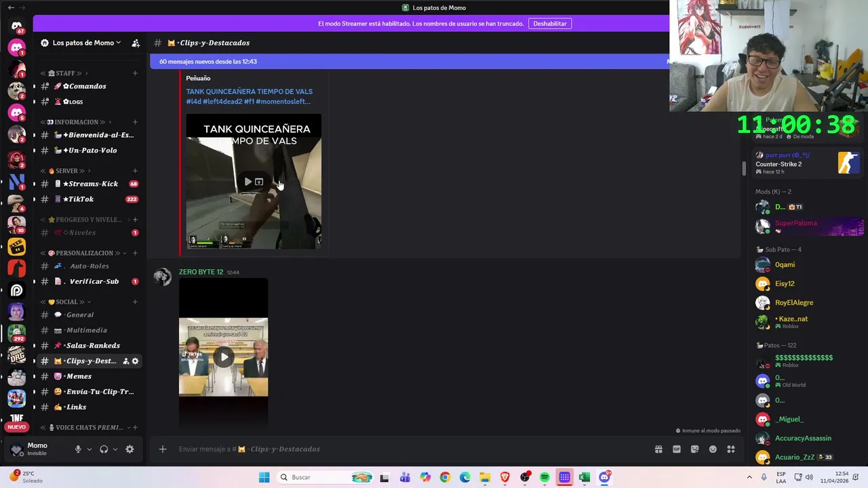The height and width of the screenshot is (488, 868).
Task: Focus the Enviar mensaje input field
Action: click(410, 449)
